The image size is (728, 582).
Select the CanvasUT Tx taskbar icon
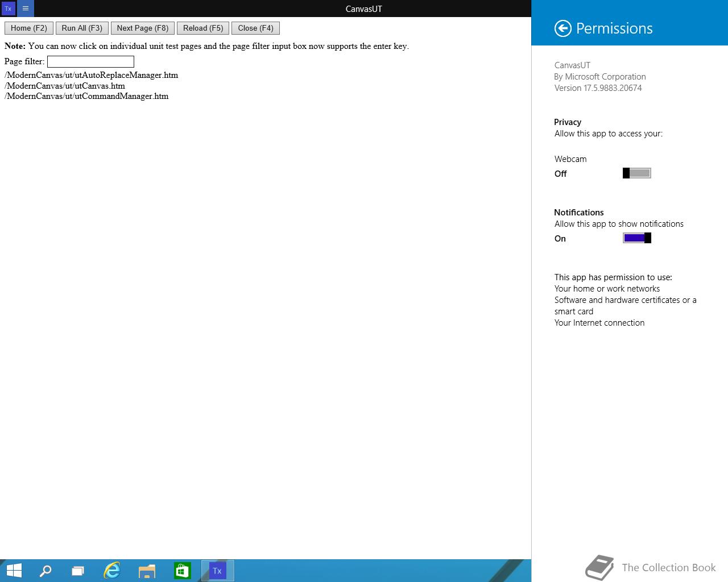coord(217,571)
